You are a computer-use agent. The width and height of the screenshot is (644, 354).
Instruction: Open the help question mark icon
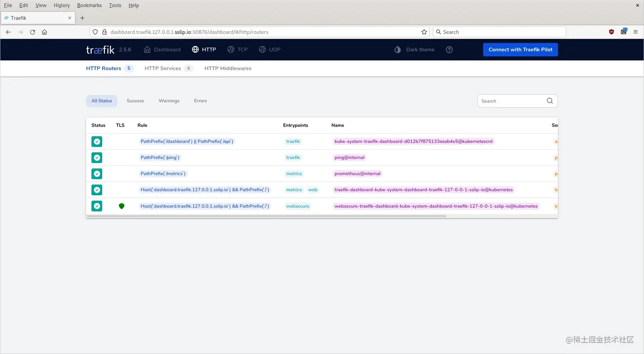pyautogui.click(x=449, y=49)
